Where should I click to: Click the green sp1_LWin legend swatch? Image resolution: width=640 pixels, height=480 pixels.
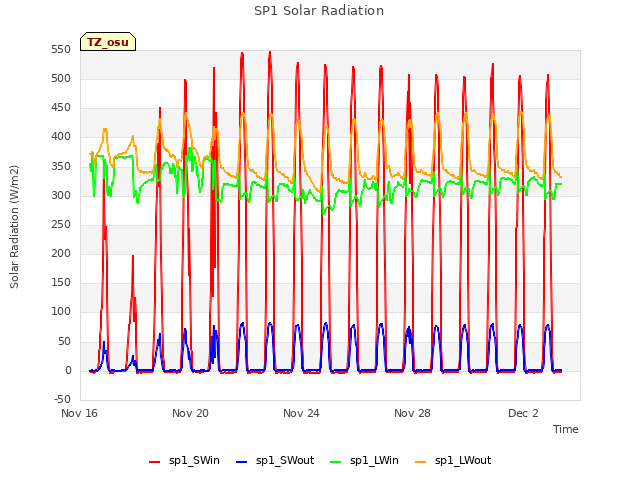tap(336, 462)
